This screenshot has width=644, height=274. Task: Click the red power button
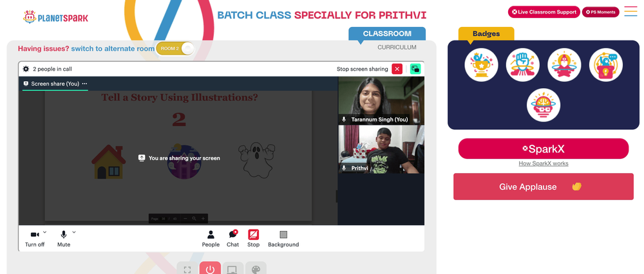(211, 269)
